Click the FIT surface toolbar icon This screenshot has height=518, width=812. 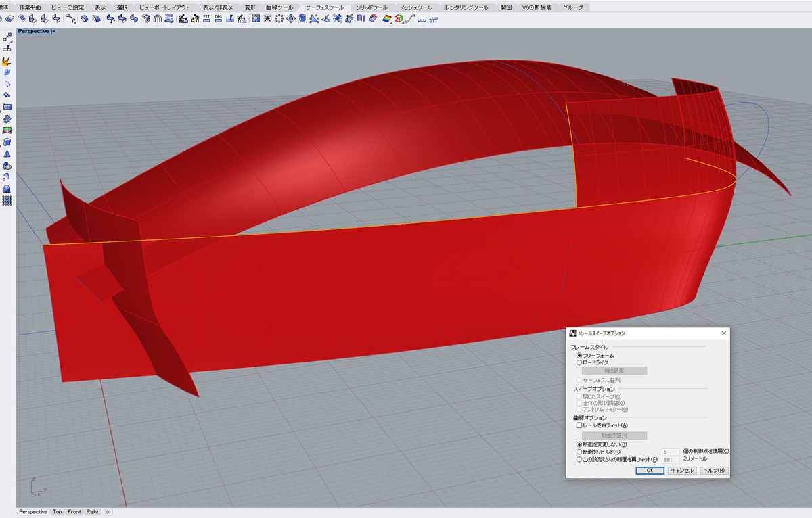[x=207, y=18]
